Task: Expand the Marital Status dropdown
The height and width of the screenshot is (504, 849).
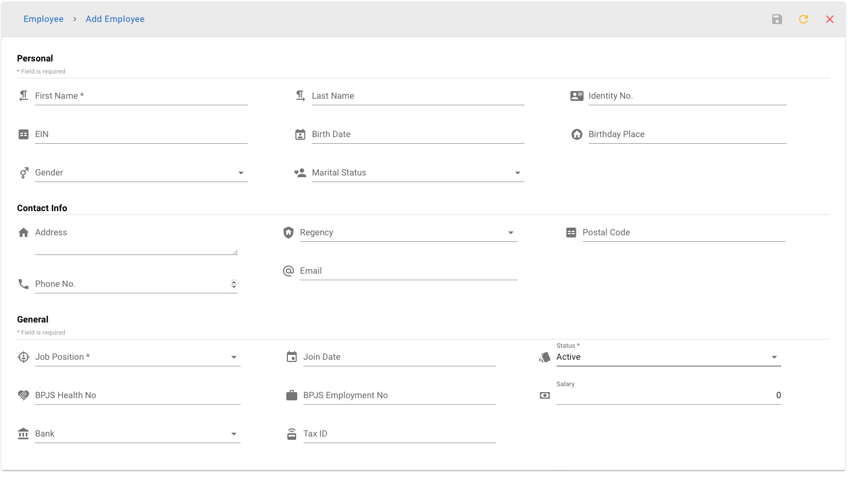Action: [417, 173]
